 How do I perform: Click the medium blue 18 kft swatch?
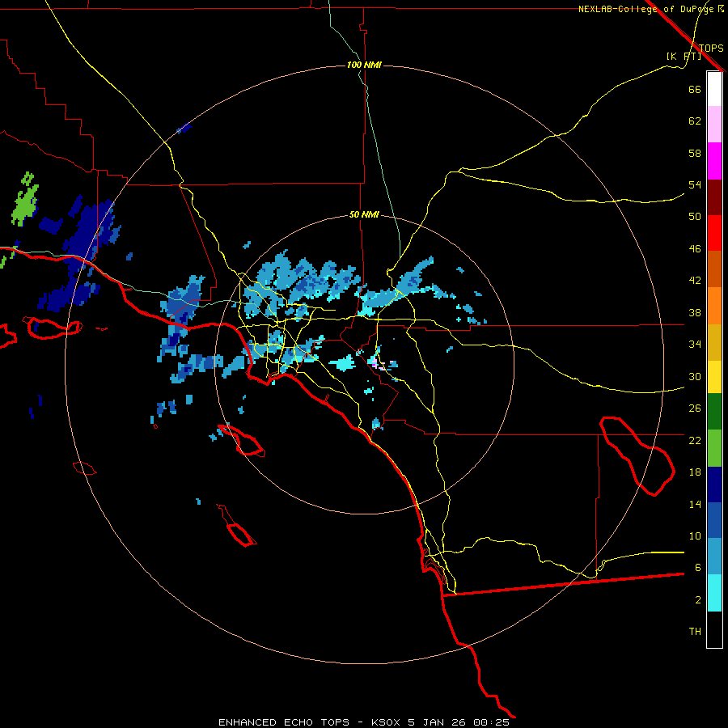pyautogui.click(x=713, y=520)
